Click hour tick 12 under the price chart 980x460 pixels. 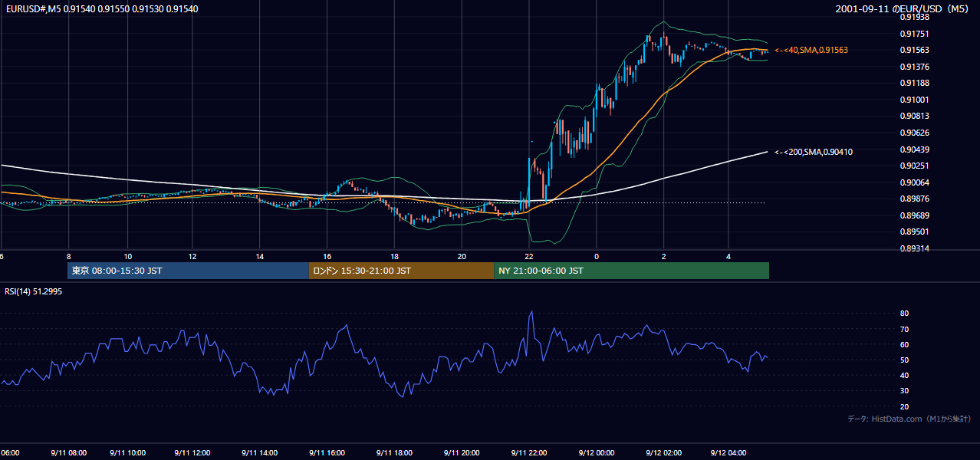tap(192, 256)
